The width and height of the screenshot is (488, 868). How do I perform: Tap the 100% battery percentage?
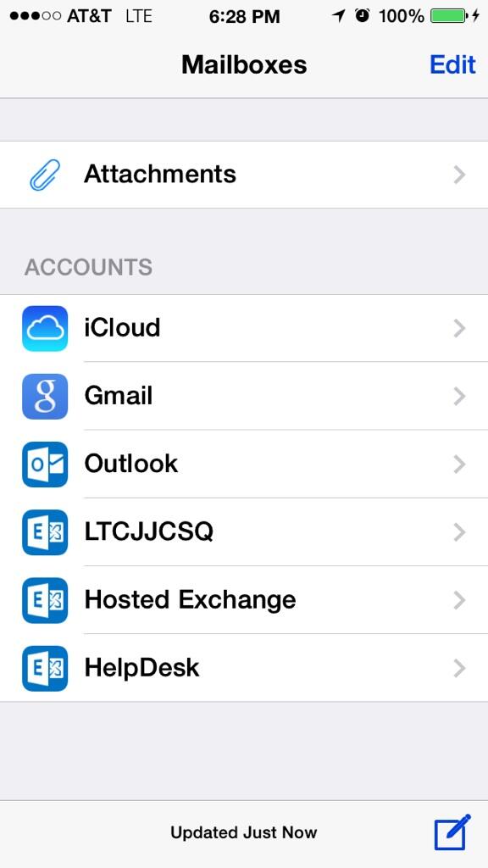[x=401, y=16]
